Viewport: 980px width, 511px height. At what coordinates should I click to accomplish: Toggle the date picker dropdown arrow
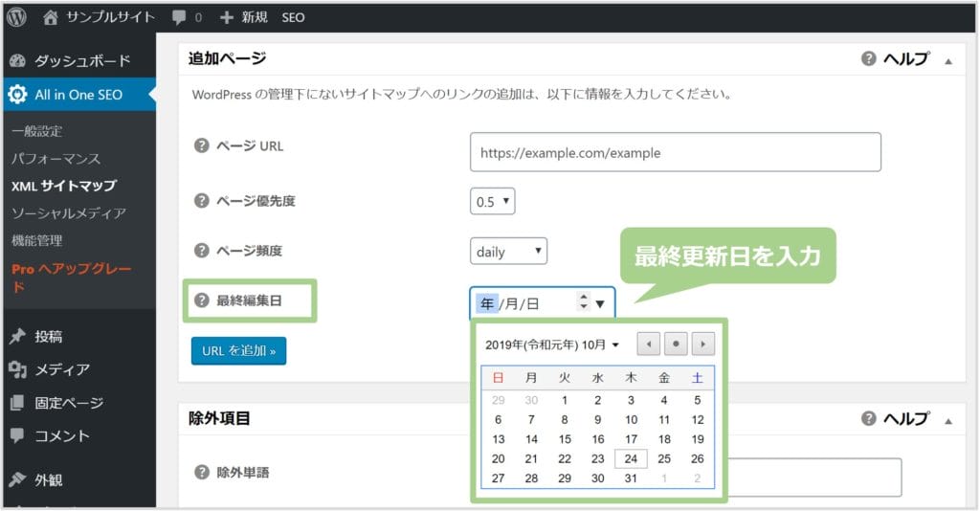(x=600, y=304)
